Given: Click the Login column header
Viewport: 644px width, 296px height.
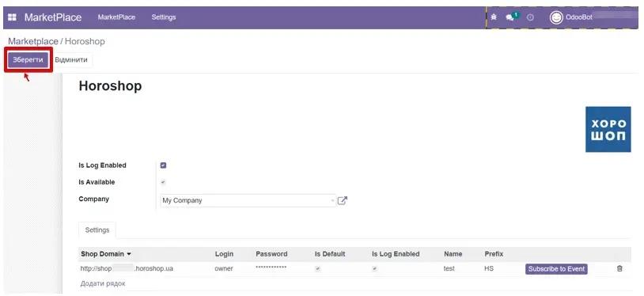Looking at the screenshot, I should 224,254.
